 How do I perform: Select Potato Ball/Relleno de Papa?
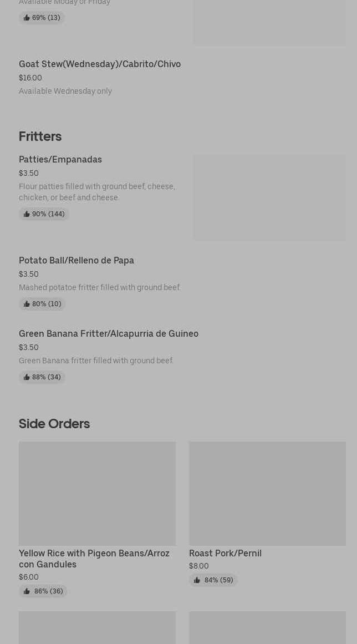point(76,261)
